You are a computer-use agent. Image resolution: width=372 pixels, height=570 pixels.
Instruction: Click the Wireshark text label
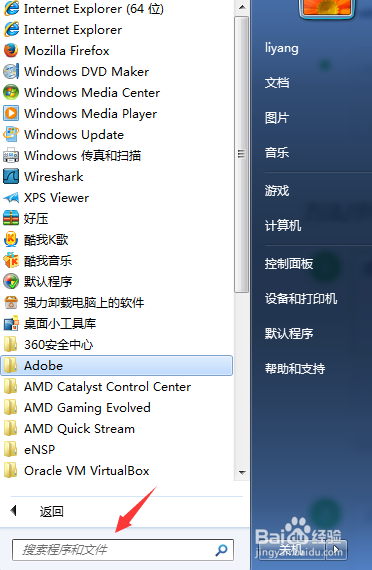(x=54, y=177)
